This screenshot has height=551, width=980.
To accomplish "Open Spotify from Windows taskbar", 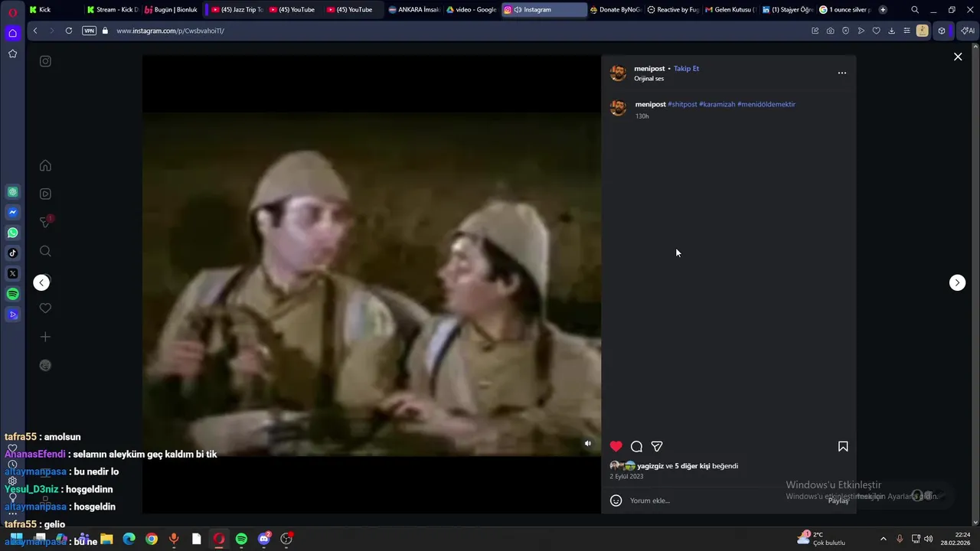I will tap(241, 539).
